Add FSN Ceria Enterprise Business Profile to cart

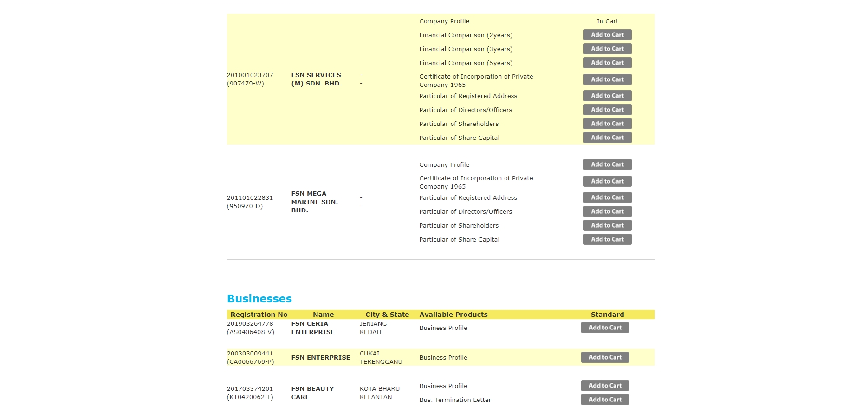[x=605, y=328]
